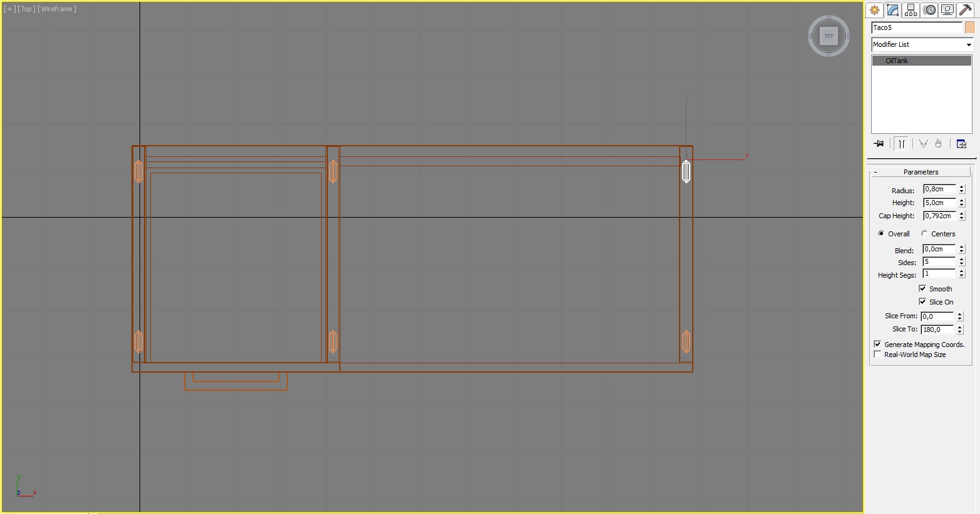Open Configure Modifier Sets
The image size is (980, 514).
coord(961,143)
